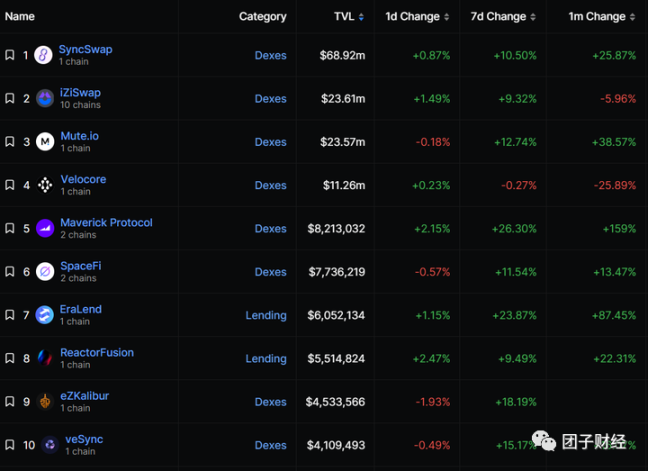Click the Velocore logo icon
648x471 pixels.
tap(45, 185)
